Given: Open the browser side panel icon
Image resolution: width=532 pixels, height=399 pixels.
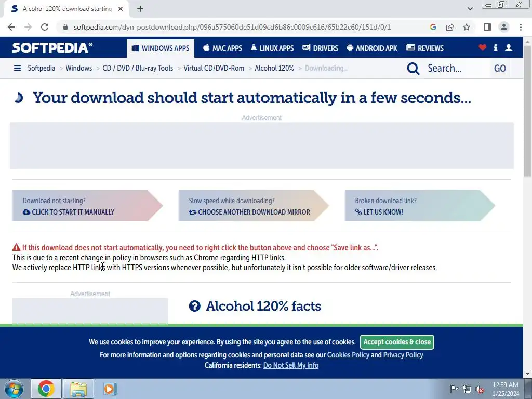Looking at the screenshot, I should coord(487,27).
